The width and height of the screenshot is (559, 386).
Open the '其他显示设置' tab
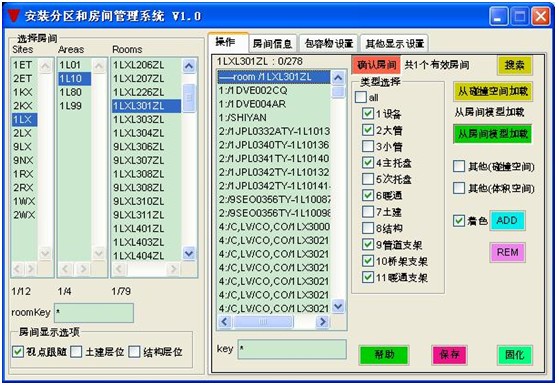(x=395, y=44)
